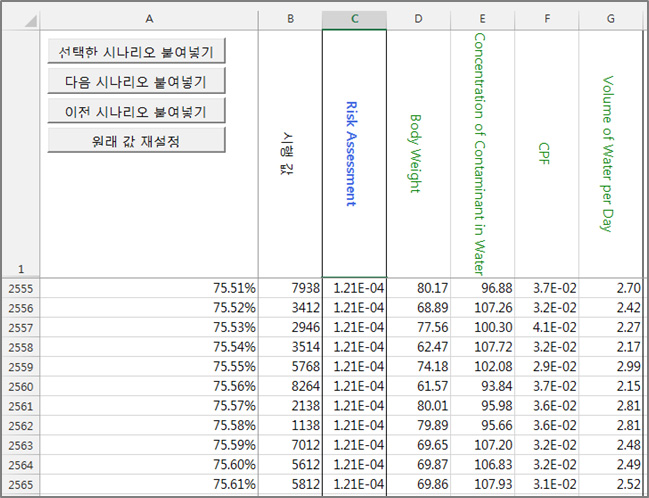Select row header 2558
The image size is (649, 498).
(x=21, y=347)
